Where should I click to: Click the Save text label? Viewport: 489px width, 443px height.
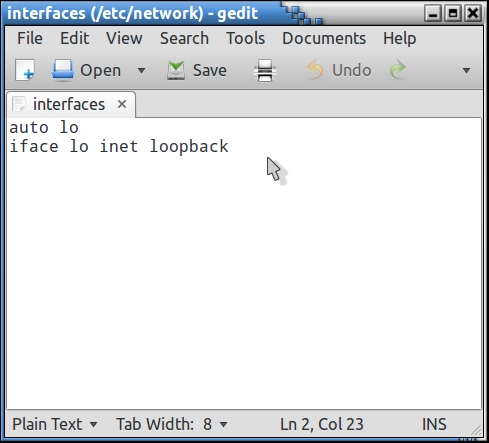pos(210,70)
